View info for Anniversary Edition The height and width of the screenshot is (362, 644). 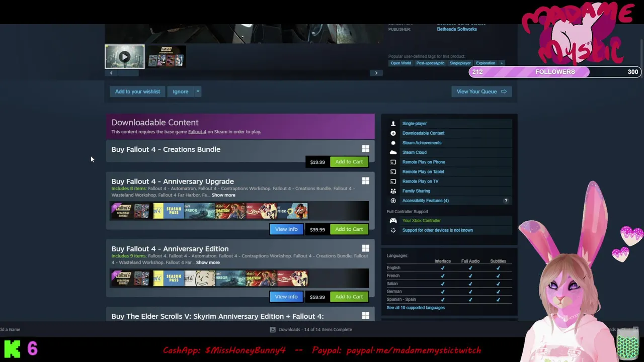pyautogui.click(x=286, y=297)
